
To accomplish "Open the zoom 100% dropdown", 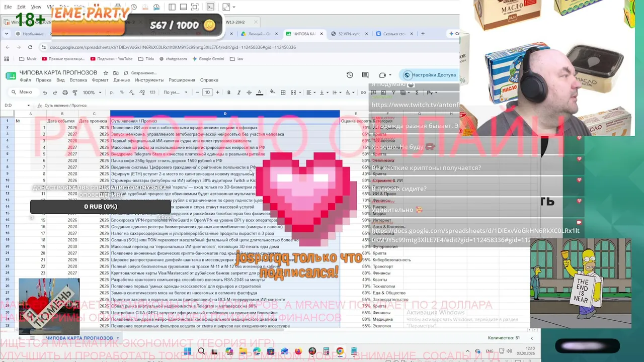I will coord(92,93).
